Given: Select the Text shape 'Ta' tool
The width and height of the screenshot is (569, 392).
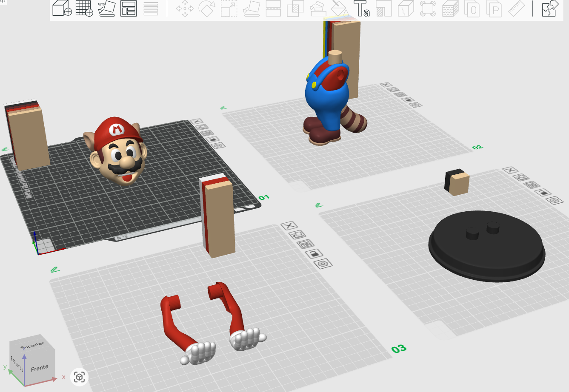Looking at the screenshot, I should [x=362, y=9].
